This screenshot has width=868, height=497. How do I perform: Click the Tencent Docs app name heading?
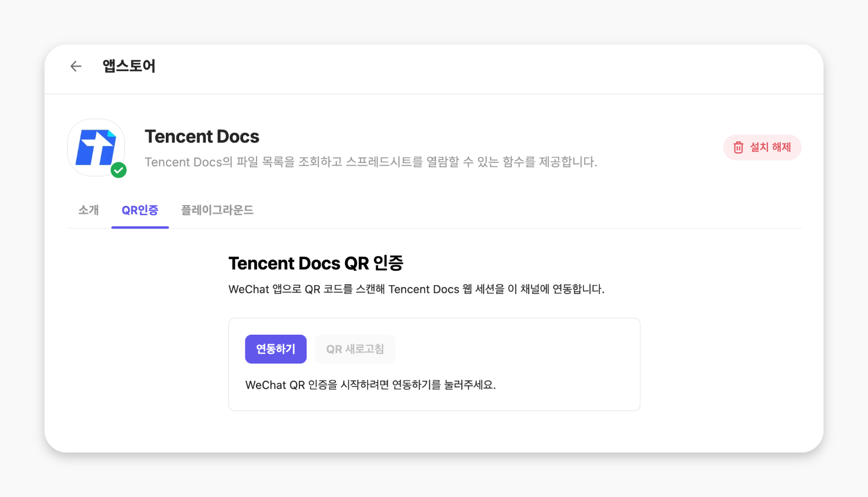202,137
